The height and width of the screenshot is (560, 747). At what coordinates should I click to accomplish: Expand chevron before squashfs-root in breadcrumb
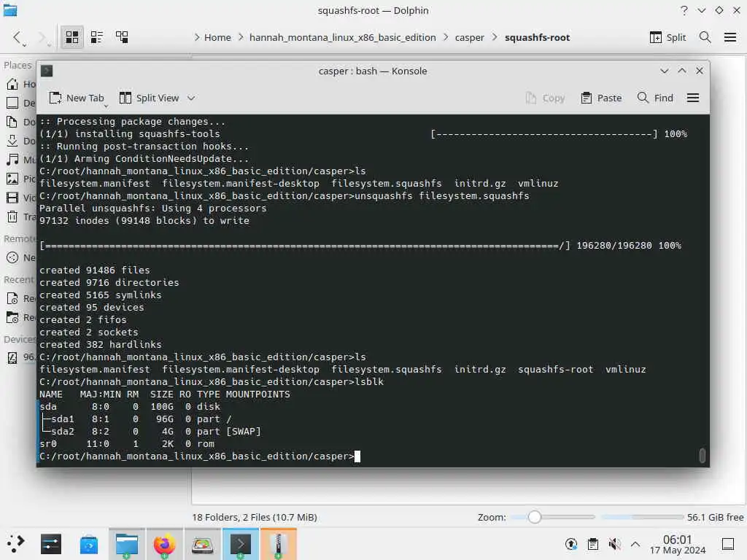[x=495, y=38]
